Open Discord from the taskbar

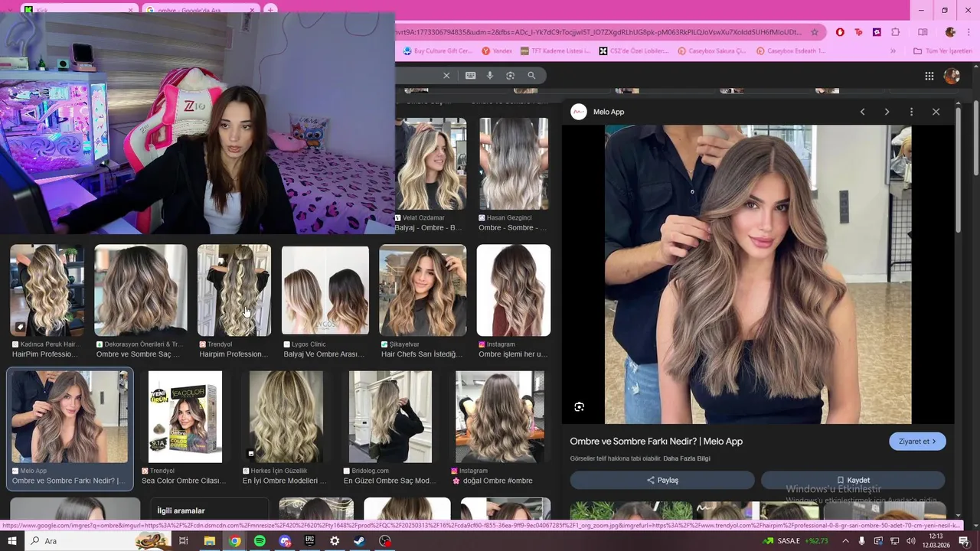point(285,541)
